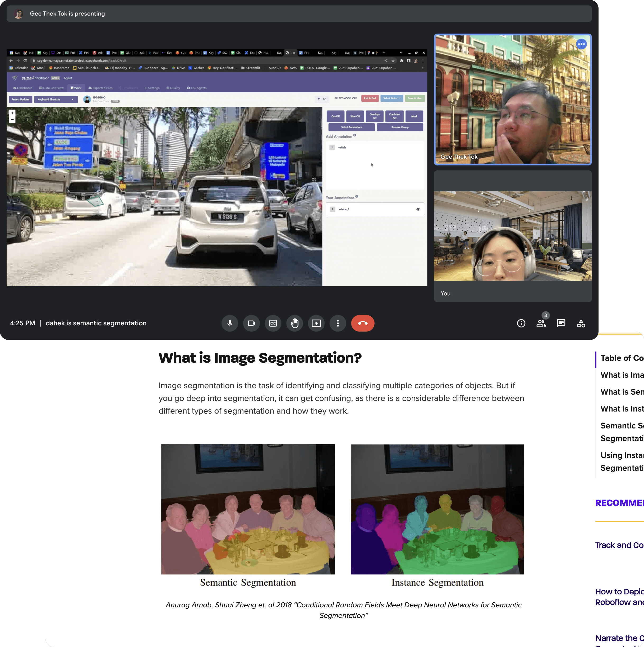
Task: Toggle the Cut-Off mode button
Action: [x=335, y=116]
